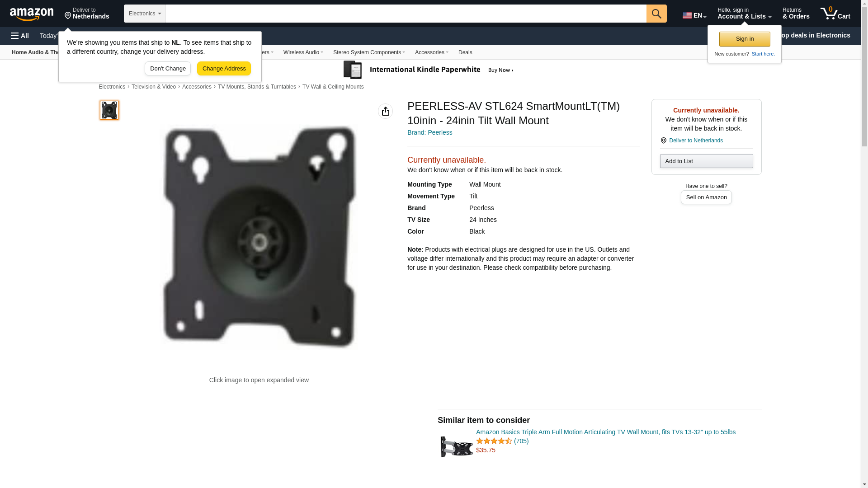Click the yellow Sign in button
This screenshot has width=868, height=488.
click(745, 39)
